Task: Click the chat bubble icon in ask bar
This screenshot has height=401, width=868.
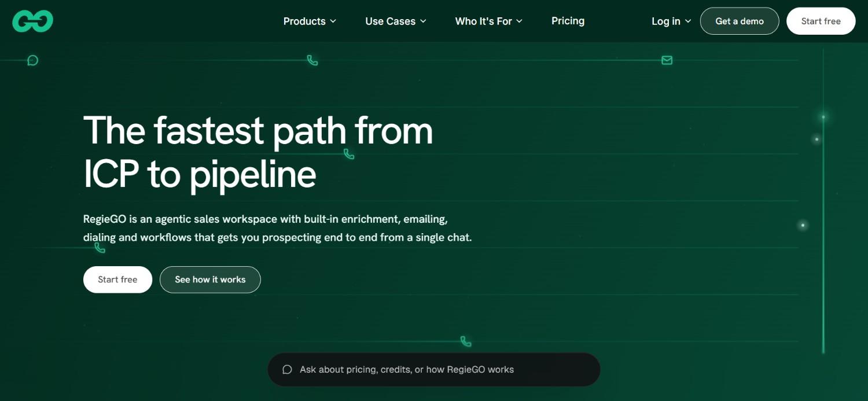Action: click(x=287, y=370)
